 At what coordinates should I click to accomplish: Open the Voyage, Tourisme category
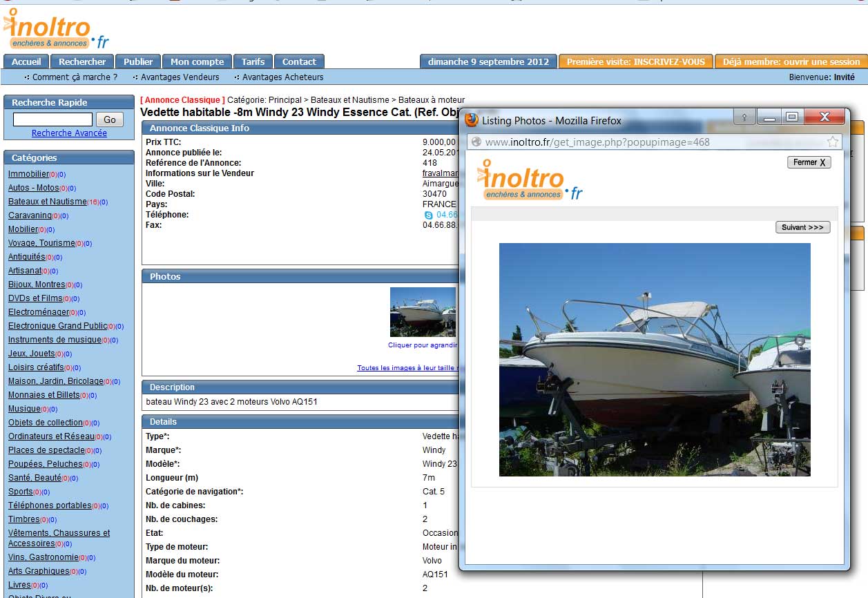41,243
